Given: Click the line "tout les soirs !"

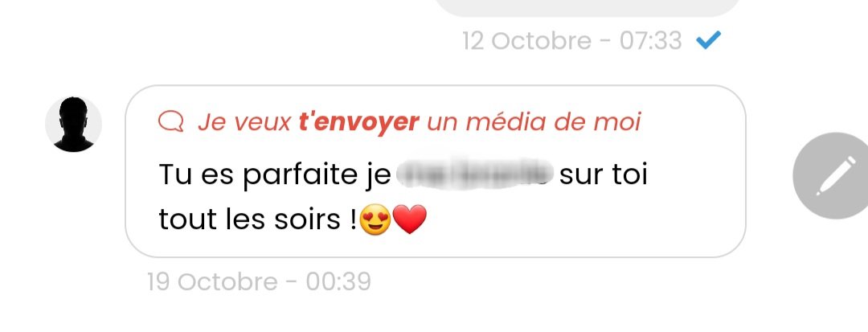Looking at the screenshot, I should tap(257, 219).
